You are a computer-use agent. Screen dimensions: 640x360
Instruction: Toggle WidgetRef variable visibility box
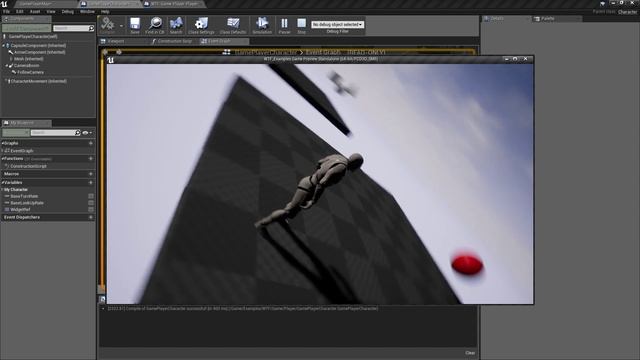point(91,209)
